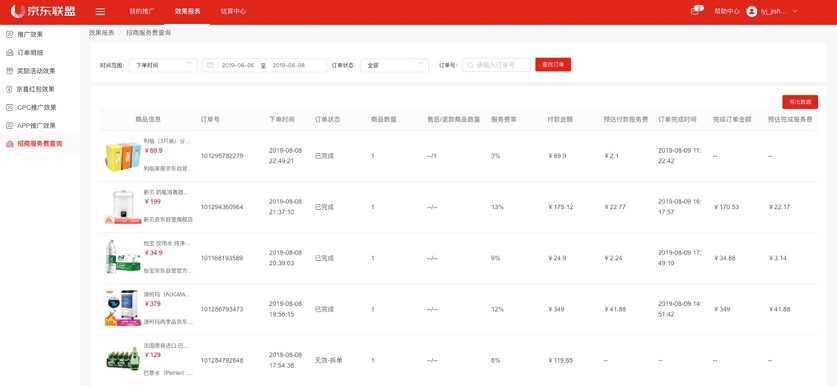Click the 招商服务费查询 breadcrumb text
This screenshot has height=386, width=837.
tap(149, 33)
